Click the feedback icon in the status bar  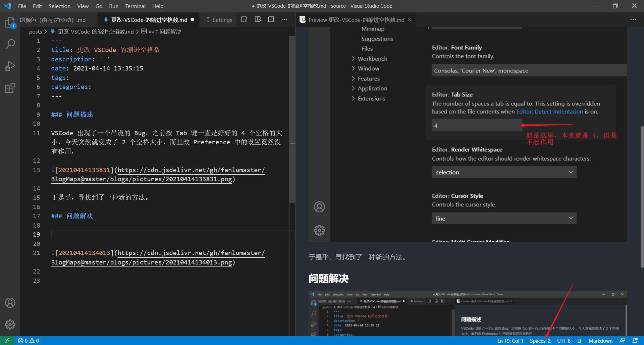[x=622, y=341]
